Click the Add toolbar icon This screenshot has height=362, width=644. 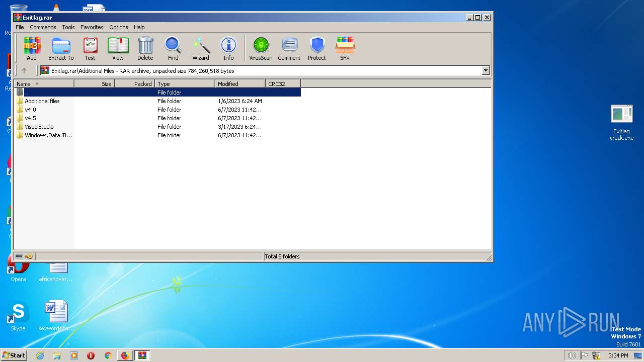32,49
